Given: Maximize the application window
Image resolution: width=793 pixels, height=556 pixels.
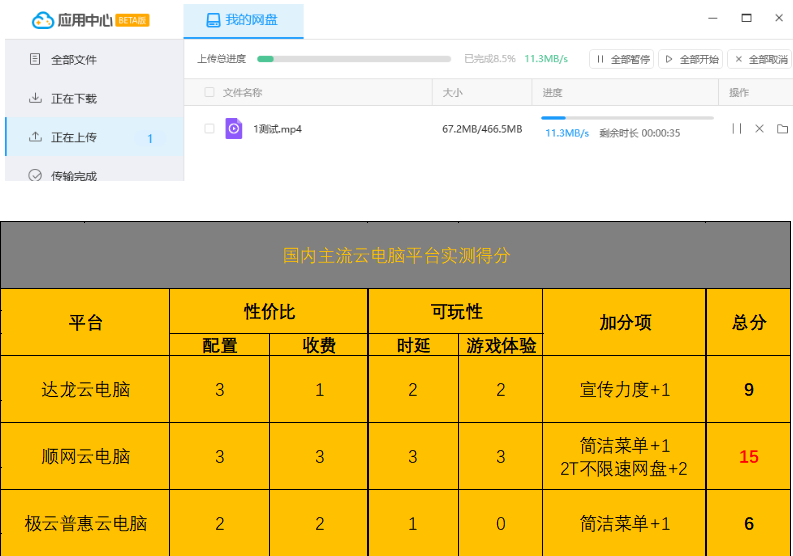Looking at the screenshot, I should click(746, 18).
